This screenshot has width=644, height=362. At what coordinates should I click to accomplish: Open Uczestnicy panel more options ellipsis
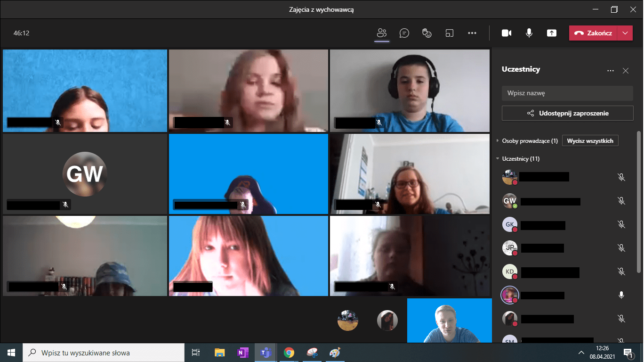click(611, 71)
